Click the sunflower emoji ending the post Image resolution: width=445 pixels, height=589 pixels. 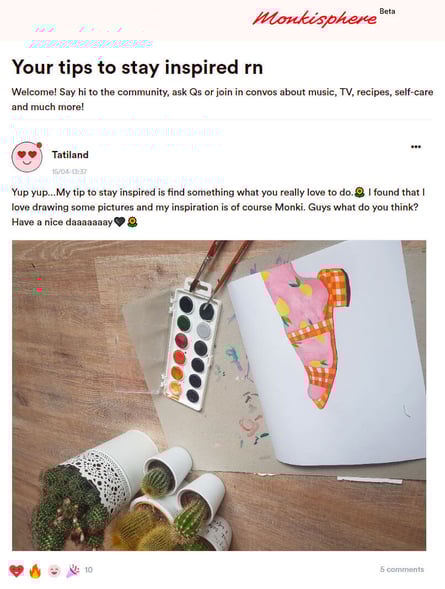click(132, 222)
